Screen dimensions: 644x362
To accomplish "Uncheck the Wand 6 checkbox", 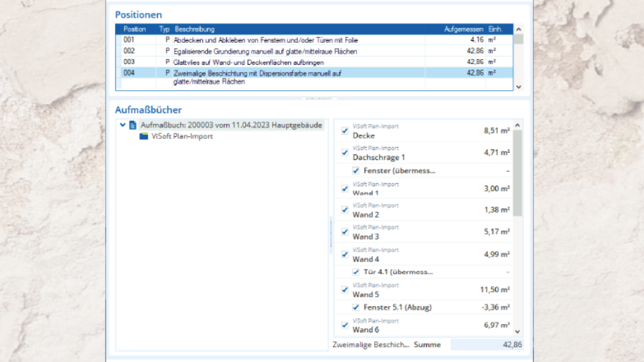I will click(x=345, y=325).
